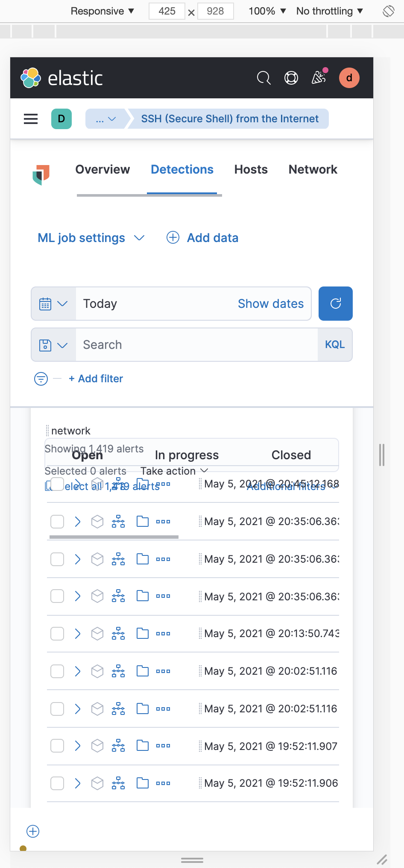Screen dimensions: 404x868
Task: Toggle the hamburger navigation menu
Action: 31,119
